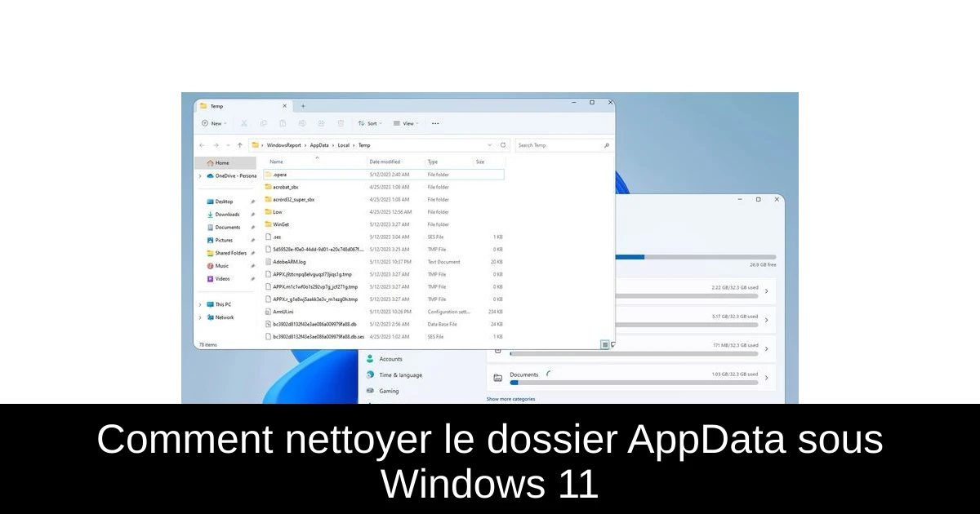Switch to details view layout toggle
This screenshot has height=514, width=980.
click(x=604, y=344)
